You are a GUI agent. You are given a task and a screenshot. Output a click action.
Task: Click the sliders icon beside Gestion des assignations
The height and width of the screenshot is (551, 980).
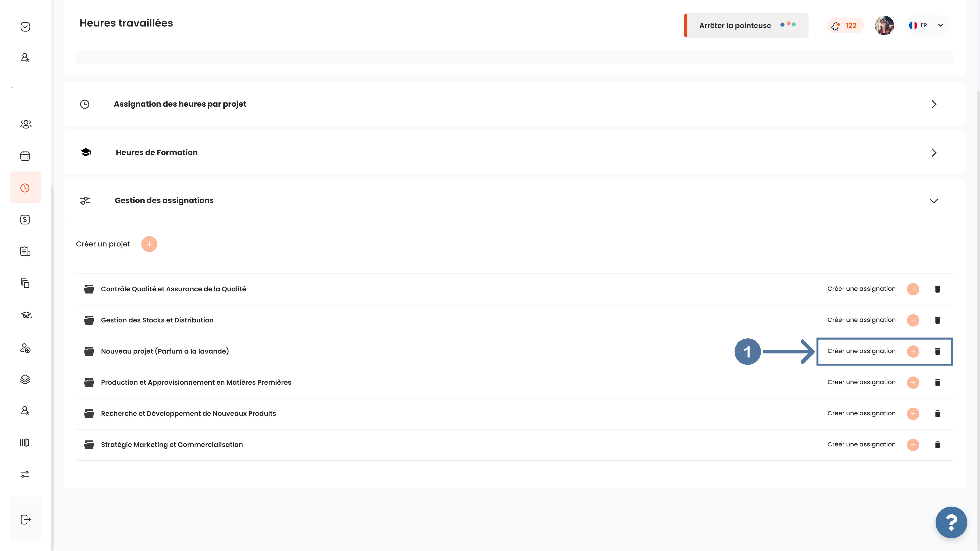pos(85,200)
